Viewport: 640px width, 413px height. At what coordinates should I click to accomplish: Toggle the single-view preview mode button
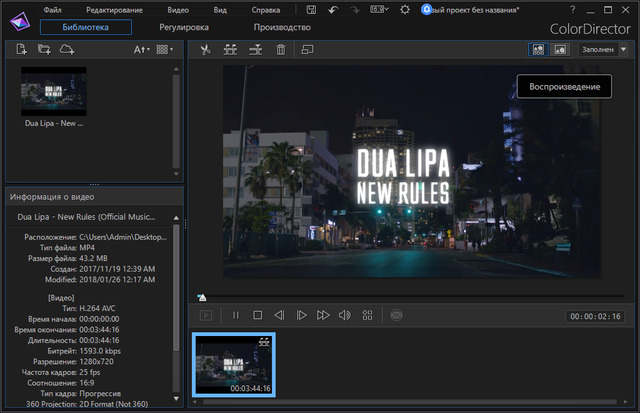coord(560,49)
